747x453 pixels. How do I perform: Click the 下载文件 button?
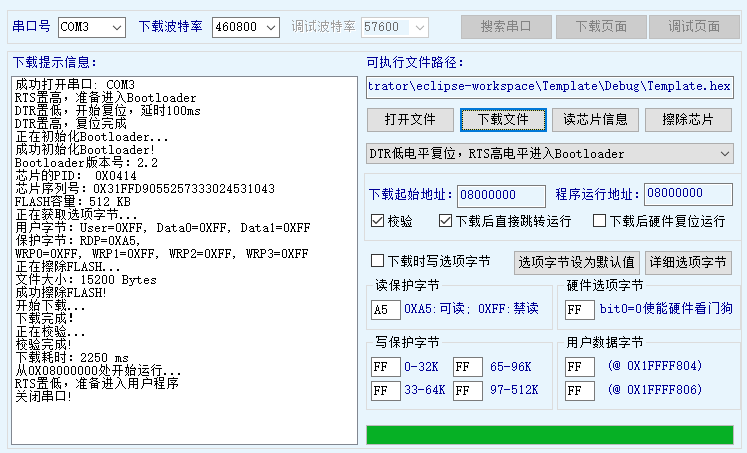point(503,120)
